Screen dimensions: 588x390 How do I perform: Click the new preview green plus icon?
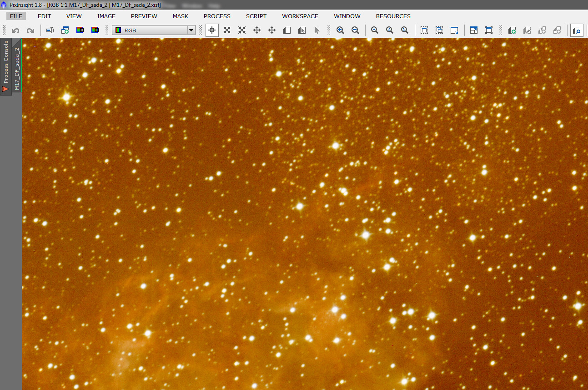512,30
